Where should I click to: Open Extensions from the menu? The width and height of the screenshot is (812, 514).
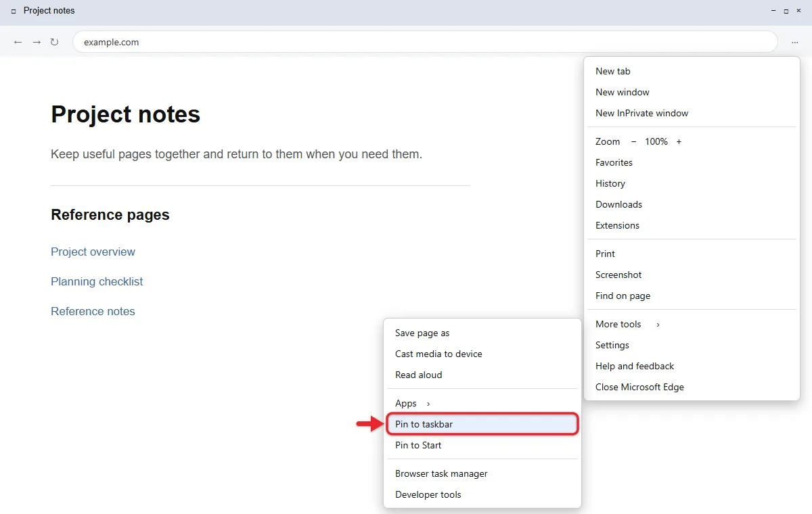click(692, 225)
